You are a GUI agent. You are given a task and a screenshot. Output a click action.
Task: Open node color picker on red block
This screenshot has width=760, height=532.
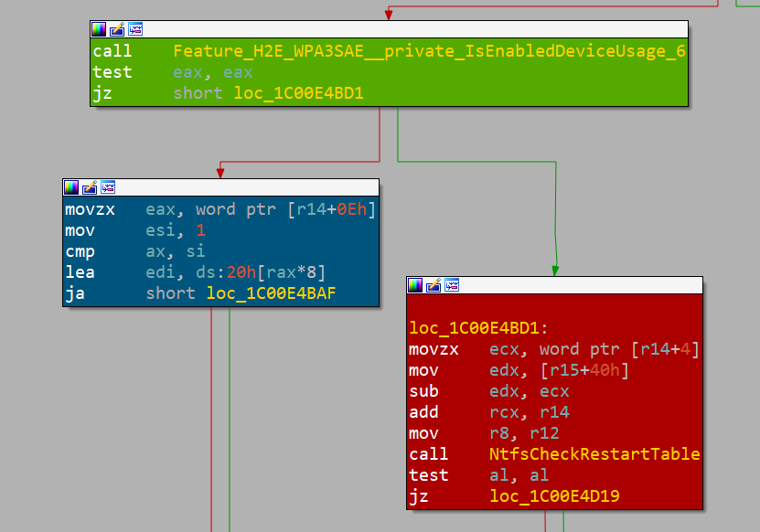pos(414,284)
